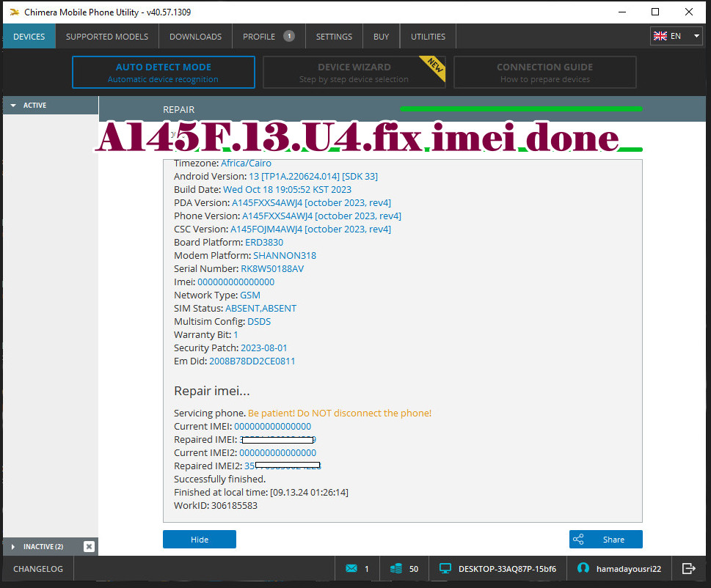Click the Profile notification badge

coord(289,36)
